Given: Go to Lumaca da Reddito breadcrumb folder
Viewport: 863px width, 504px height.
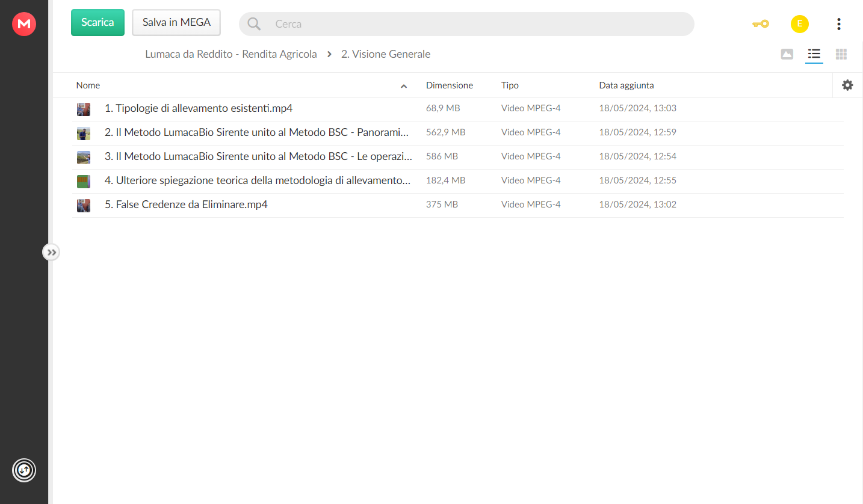Looking at the screenshot, I should pos(231,54).
